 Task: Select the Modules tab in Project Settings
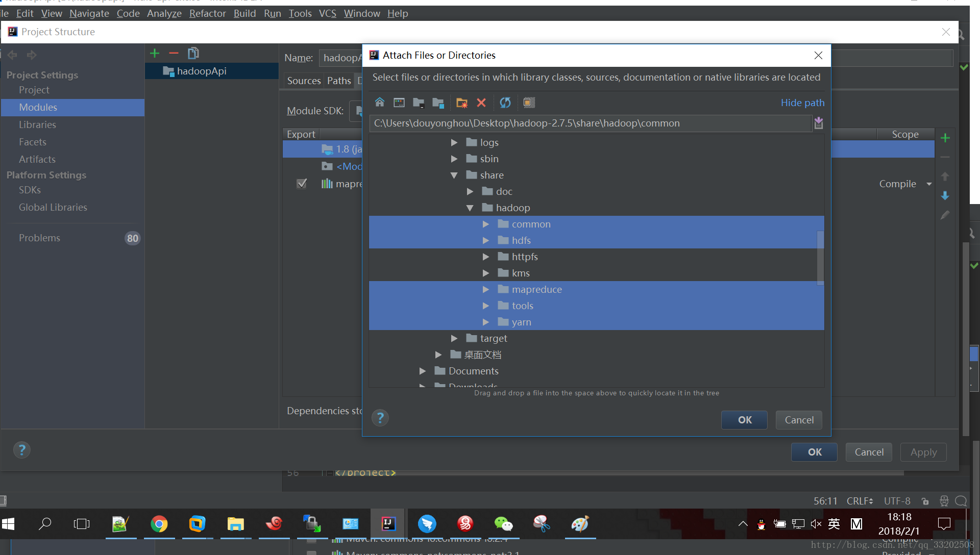point(38,107)
